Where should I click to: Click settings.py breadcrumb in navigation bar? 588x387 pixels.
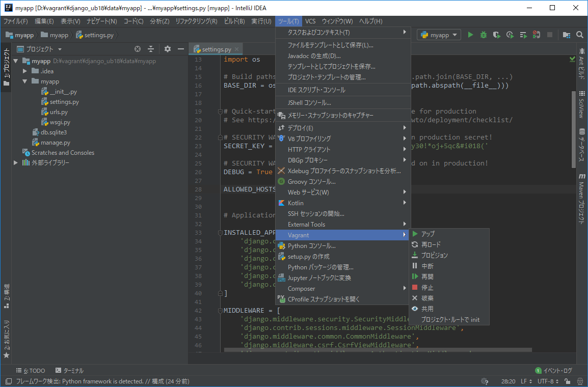coord(95,35)
